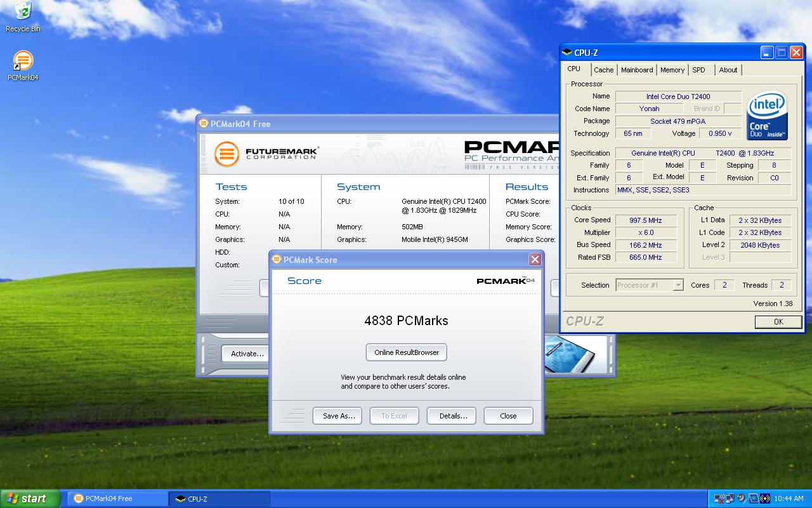Click the Core Speed value 997.5 MHz

coord(646,220)
